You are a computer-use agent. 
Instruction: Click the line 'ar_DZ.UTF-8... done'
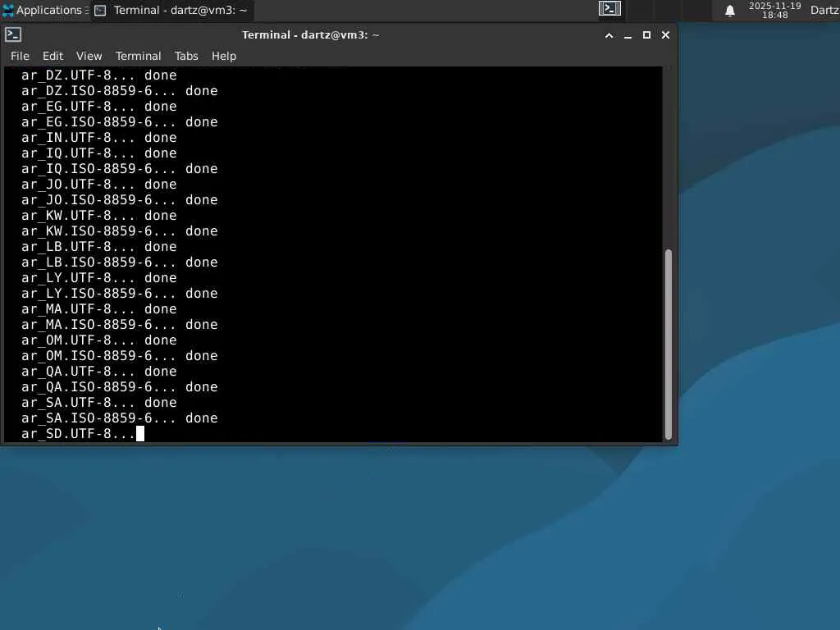tap(99, 75)
